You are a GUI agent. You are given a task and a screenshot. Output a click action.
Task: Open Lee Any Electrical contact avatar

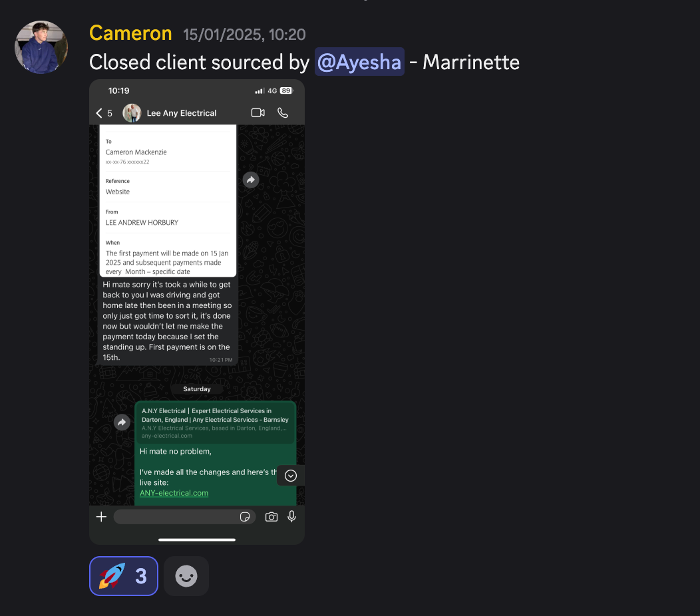pos(132,113)
